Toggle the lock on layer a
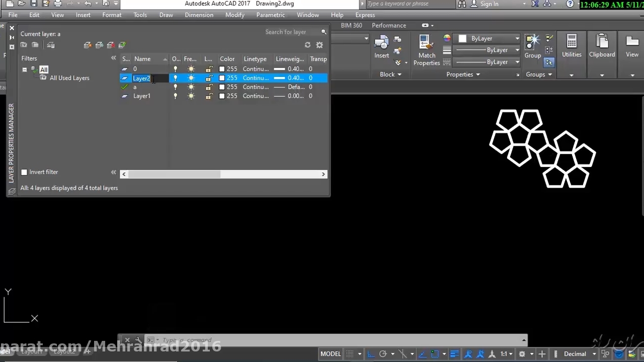This screenshot has width=644, height=362. (208, 87)
